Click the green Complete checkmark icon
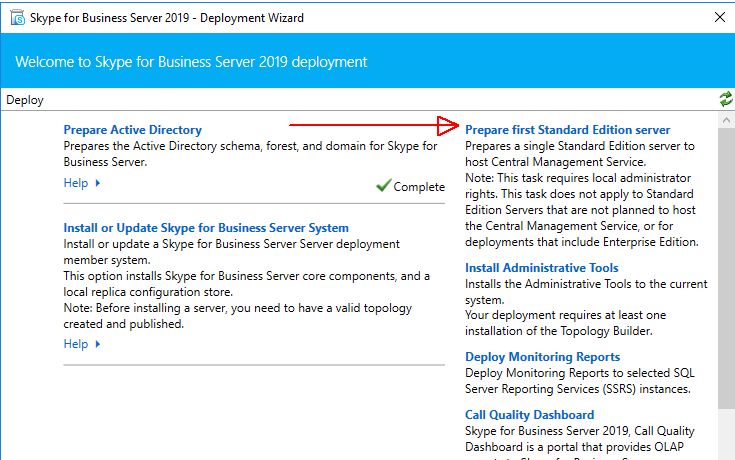The height and width of the screenshot is (460, 735). (383, 185)
